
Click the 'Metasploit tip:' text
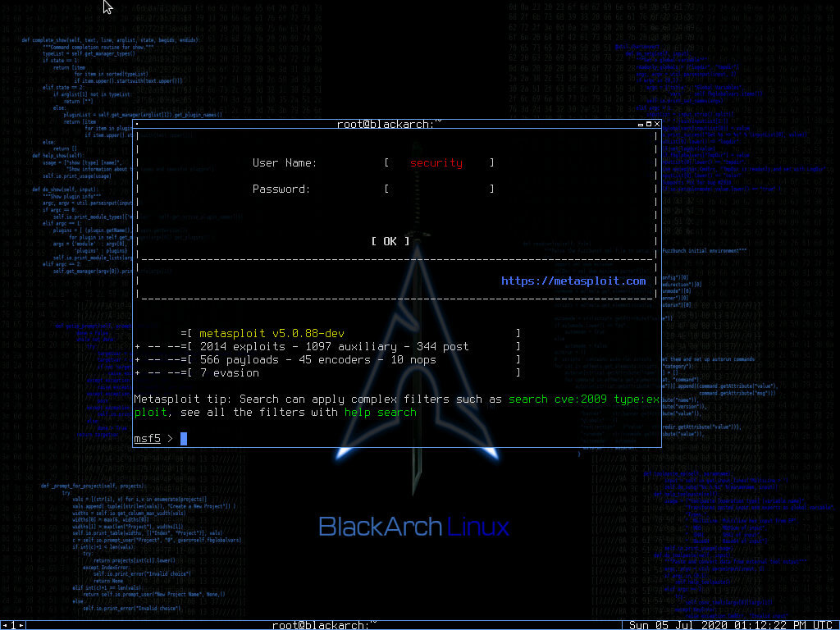(183, 399)
